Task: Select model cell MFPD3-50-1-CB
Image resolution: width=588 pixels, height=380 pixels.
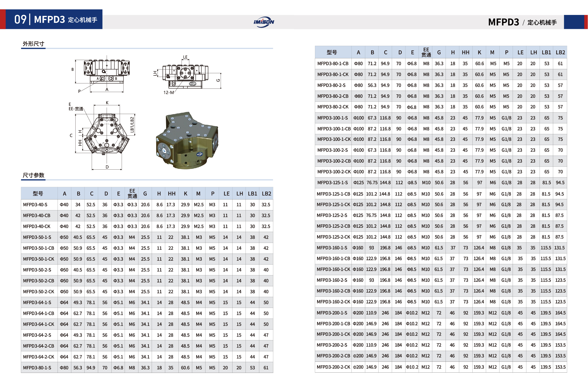Action: pos(39,248)
